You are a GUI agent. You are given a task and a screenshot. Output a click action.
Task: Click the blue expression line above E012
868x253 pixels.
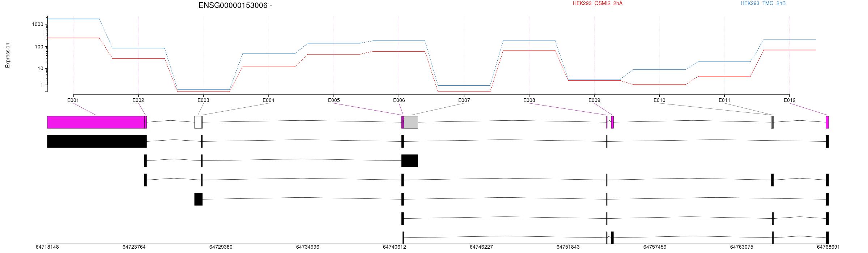pos(790,40)
